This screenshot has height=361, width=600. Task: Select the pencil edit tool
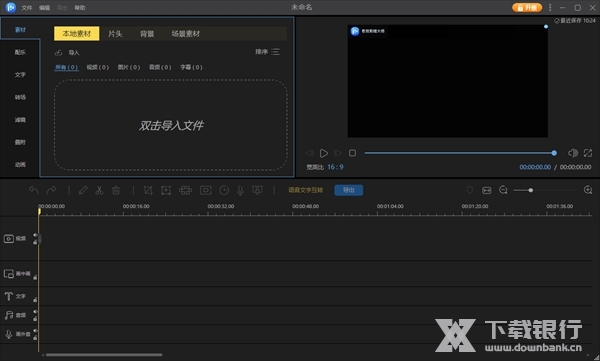83,190
